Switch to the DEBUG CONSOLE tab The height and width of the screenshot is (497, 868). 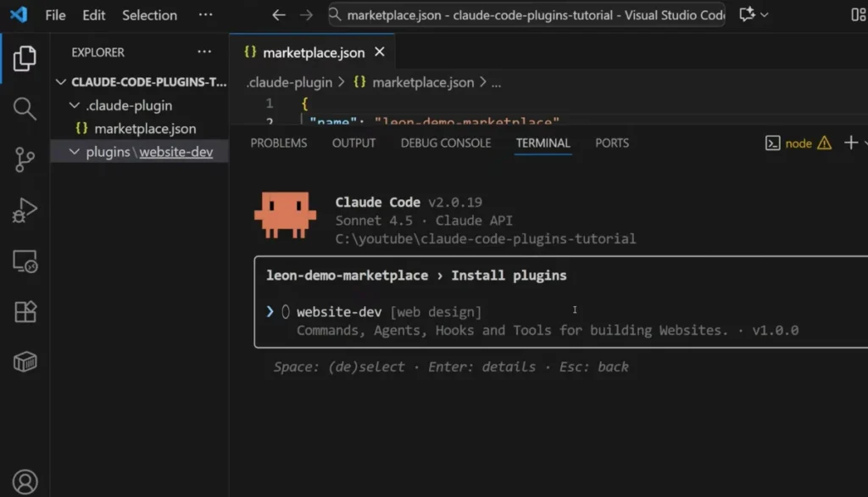[x=444, y=143]
